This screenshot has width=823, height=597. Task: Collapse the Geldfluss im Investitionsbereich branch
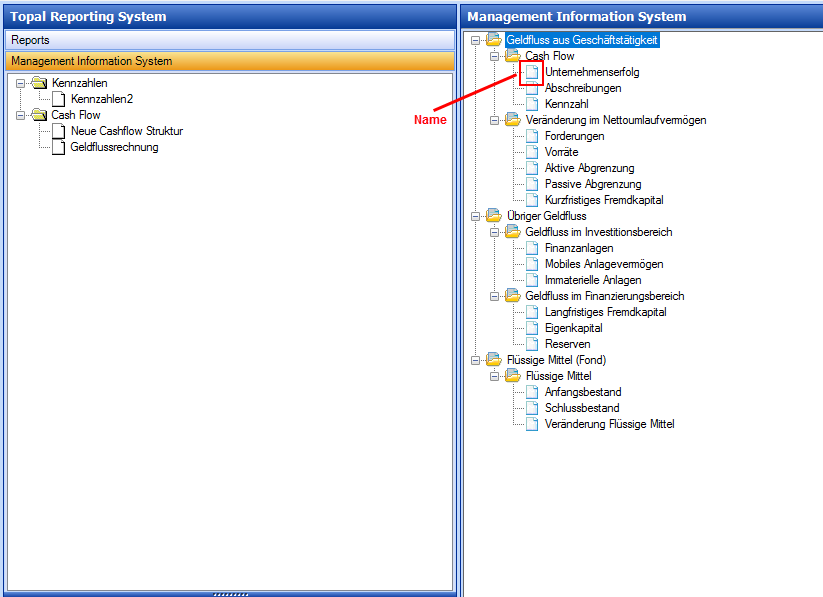pos(494,232)
